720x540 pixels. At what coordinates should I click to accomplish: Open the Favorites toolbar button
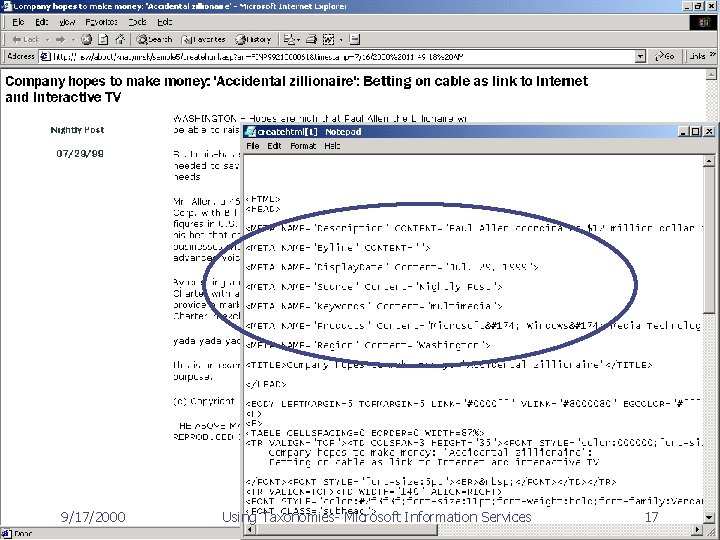pyautogui.click(x=203, y=39)
